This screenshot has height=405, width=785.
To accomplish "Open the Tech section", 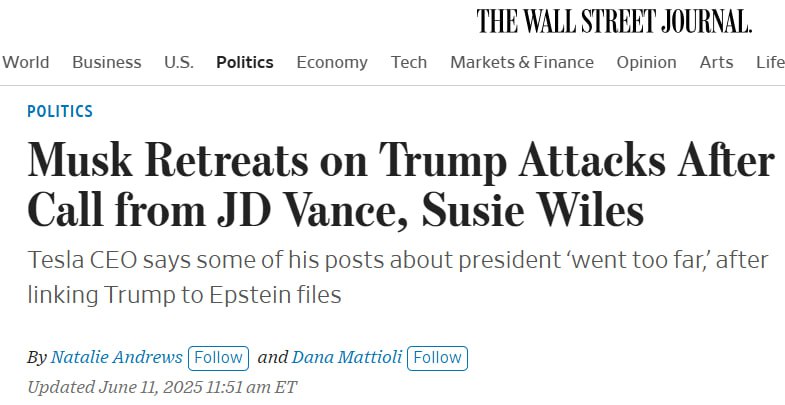I will (409, 62).
